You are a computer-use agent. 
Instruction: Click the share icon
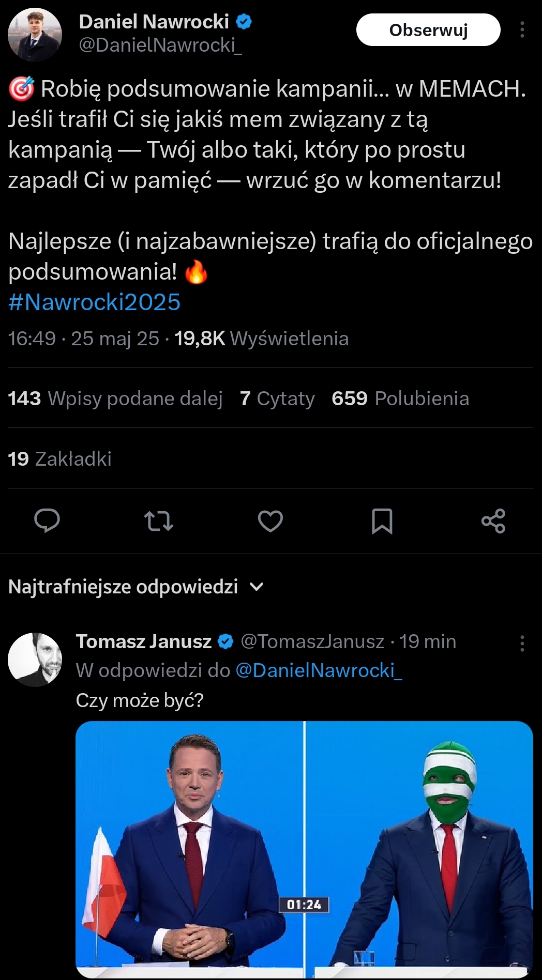(493, 521)
